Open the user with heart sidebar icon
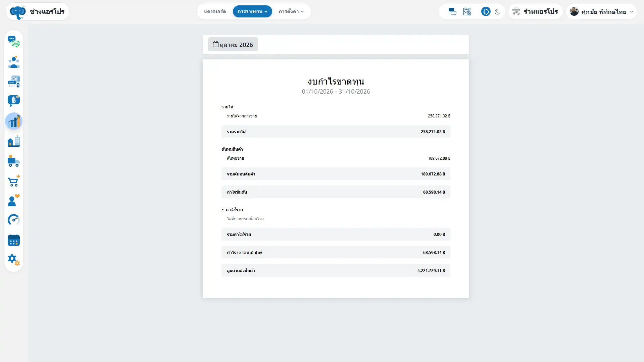Viewport: 644px width, 362px height. (14, 200)
